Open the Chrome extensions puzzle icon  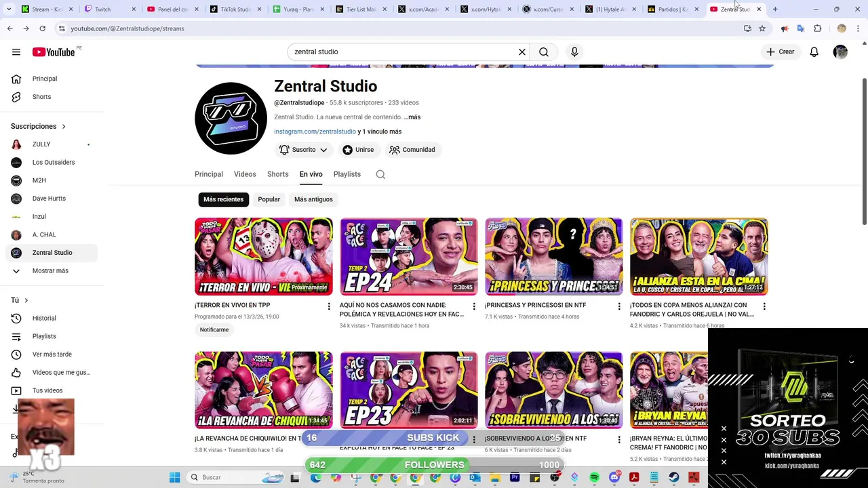(817, 28)
